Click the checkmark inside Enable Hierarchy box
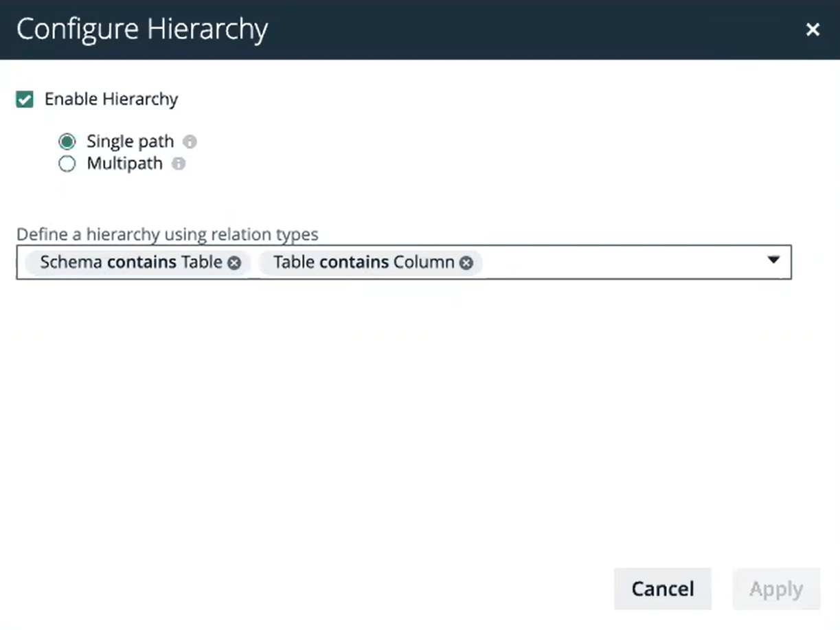The image size is (840, 630). click(x=24, y=99)
